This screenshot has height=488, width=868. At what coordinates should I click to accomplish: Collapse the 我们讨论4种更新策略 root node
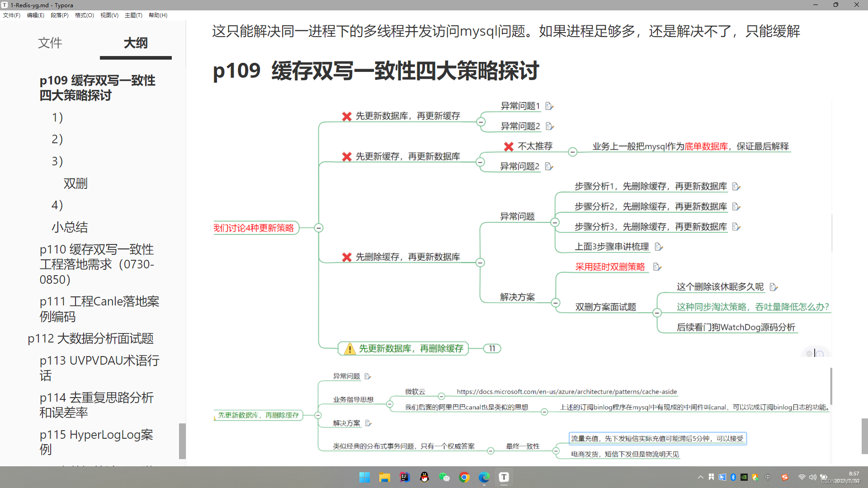tap(319, 228)
